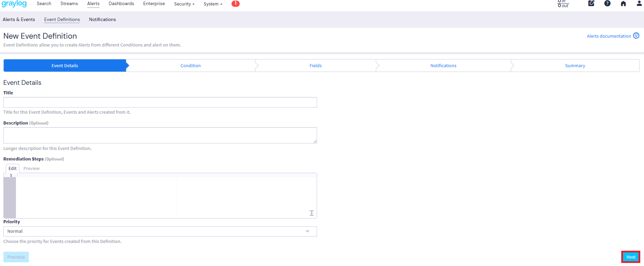The image size is (644, 266).
Task: Open the scratchpad edit icon
Action: pyautogui.click(x=591, y=4)
